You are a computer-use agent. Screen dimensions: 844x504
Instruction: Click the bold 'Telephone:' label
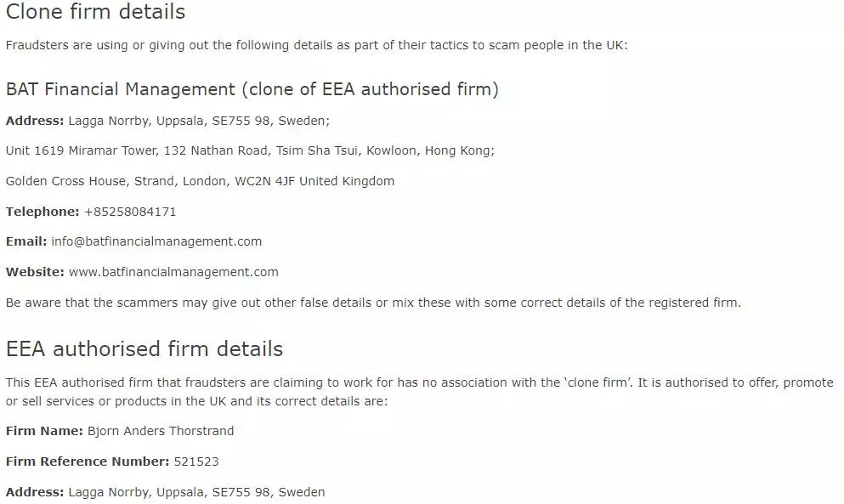click(x=42, y=212)
